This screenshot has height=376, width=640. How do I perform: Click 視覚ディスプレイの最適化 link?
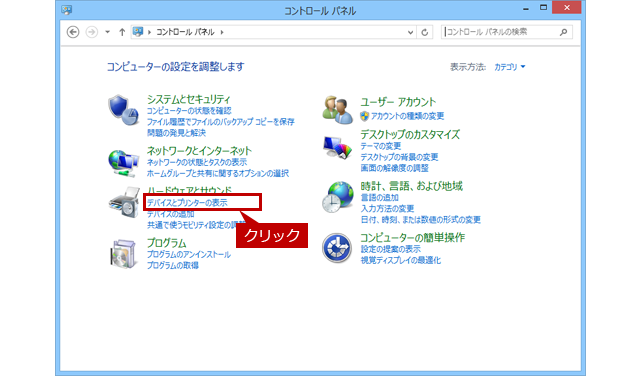point(401,260)
